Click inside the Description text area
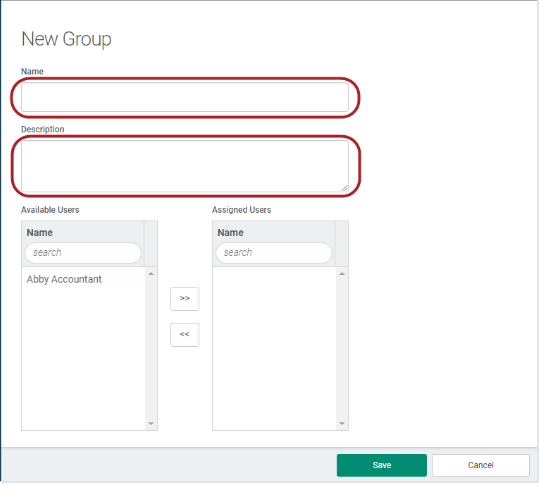The image size is (539, 487). [185, 166]
